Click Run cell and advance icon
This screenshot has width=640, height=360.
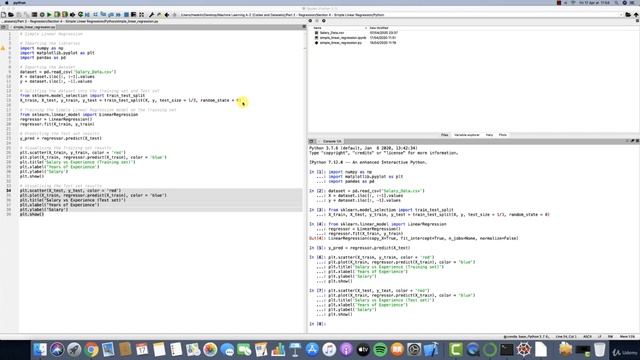[64, 15]
